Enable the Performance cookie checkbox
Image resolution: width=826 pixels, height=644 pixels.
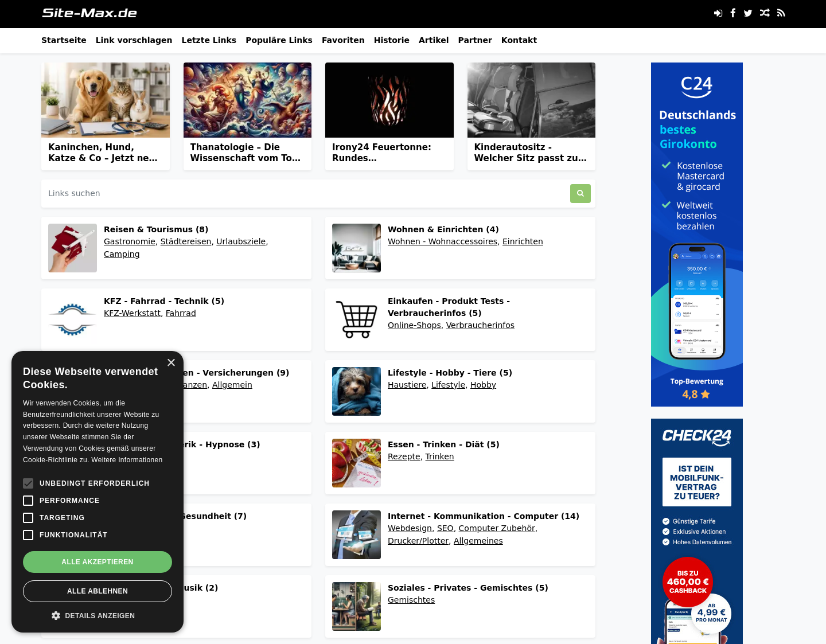(28, 501)
